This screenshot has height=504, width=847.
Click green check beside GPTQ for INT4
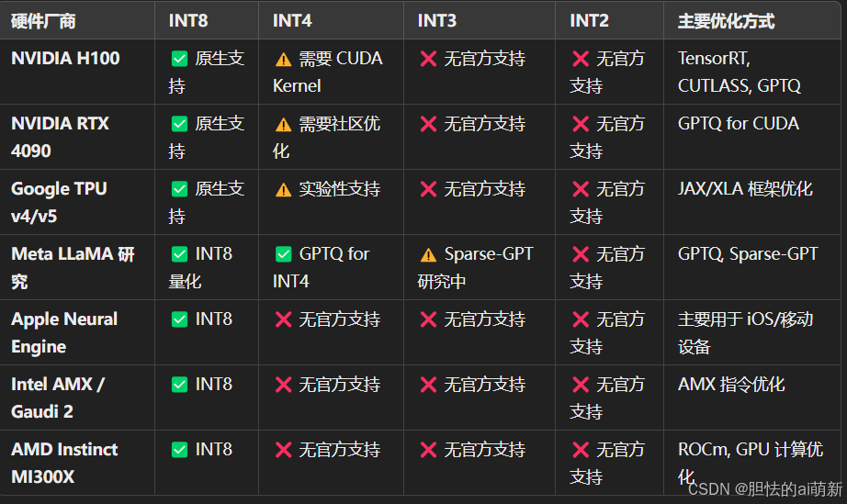click(x=283, y=254)
